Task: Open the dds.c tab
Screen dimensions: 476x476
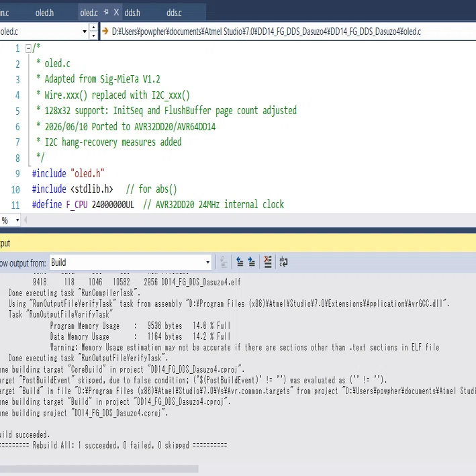Action: (174, 13)
